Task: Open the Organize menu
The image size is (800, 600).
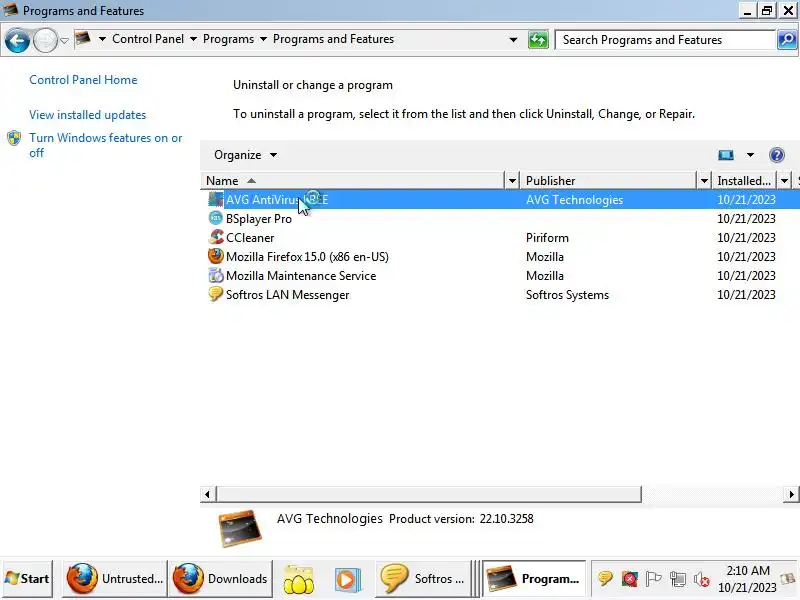Action: coord(245,155)
